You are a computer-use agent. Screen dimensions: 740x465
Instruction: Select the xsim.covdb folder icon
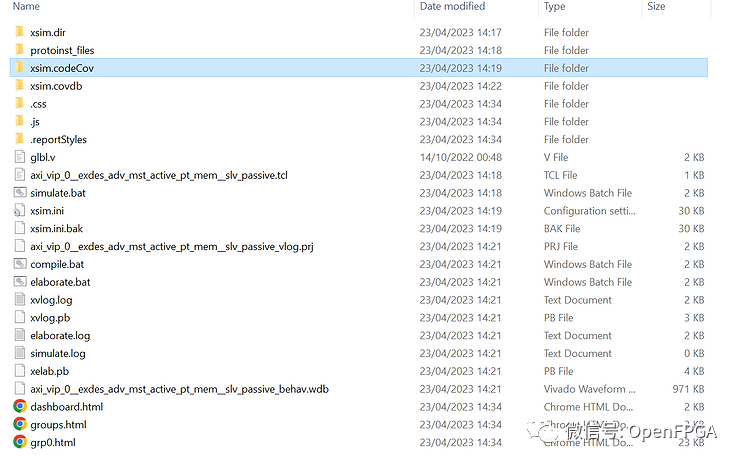[x=20, y=85]
